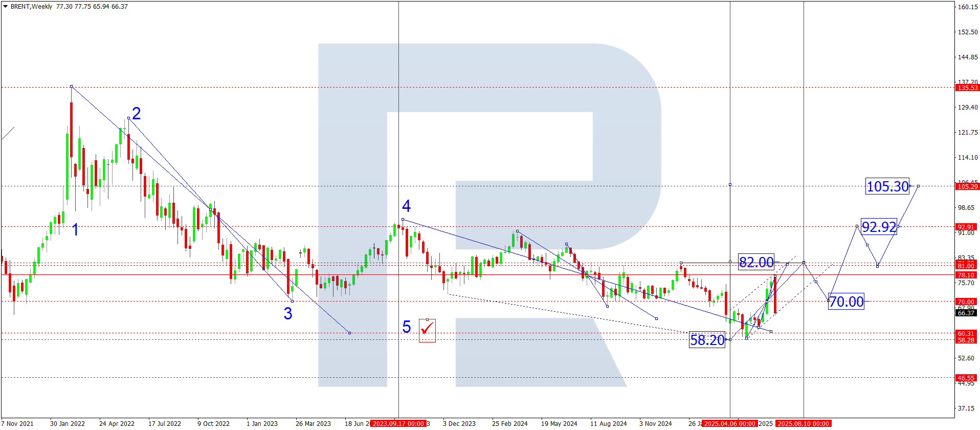Click the 78.10 red price axis tag
The height and width of the screenshot is (430, 980).
(966, 275)
